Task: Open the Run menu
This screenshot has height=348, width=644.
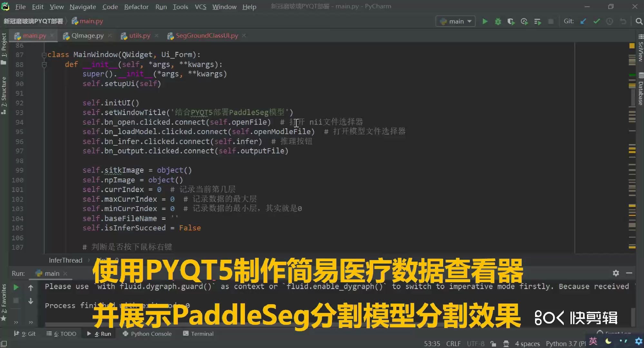Action: [x=161, y=7]
